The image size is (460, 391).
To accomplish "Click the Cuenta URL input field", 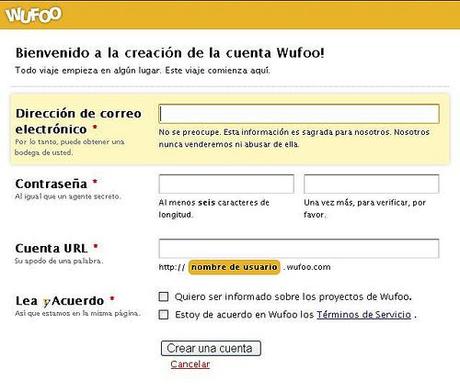I will click(299, 248).
